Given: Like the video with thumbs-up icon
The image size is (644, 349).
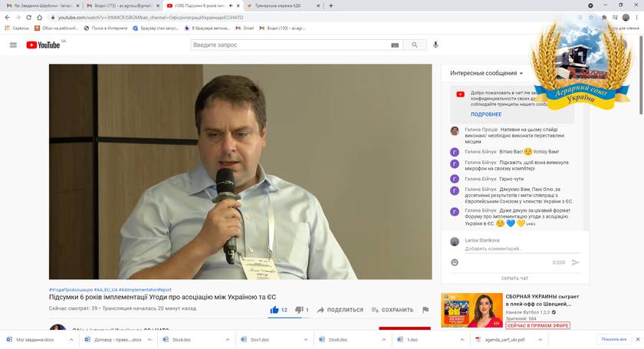Looking at the screenshot, I should [274, 310].
